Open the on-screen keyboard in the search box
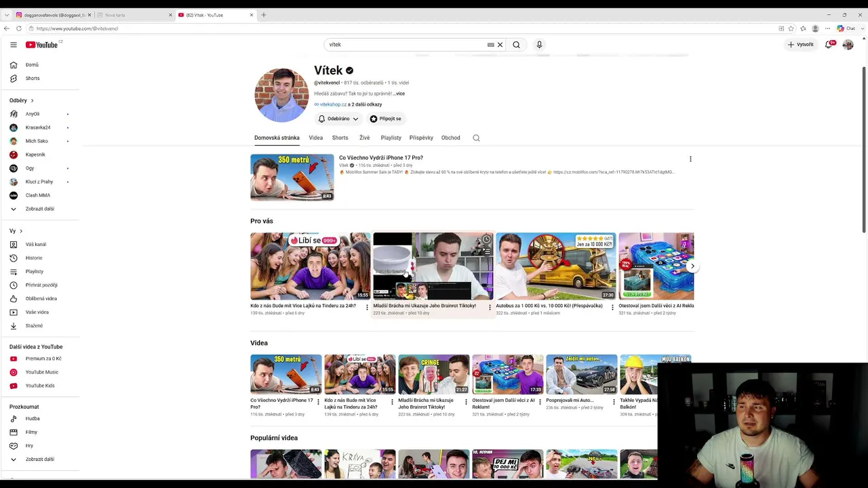This screenshot has height=488, width=868. click(490, 45)
